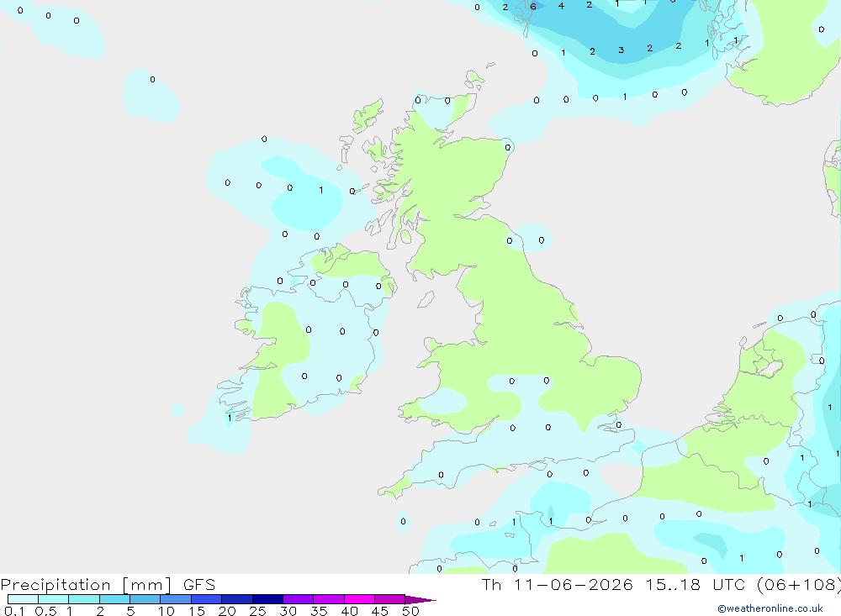
Task: Click the '30' legend scale label
Action: [x=288, y=611]
